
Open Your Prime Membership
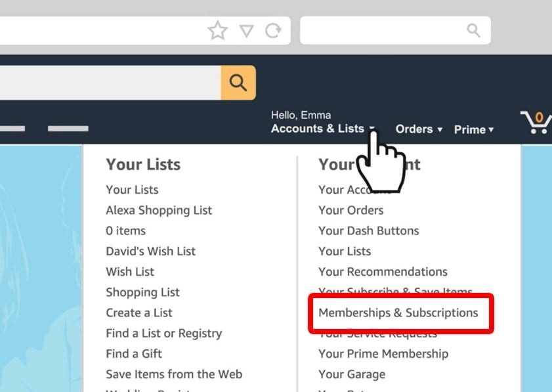[x=383, y=354]
